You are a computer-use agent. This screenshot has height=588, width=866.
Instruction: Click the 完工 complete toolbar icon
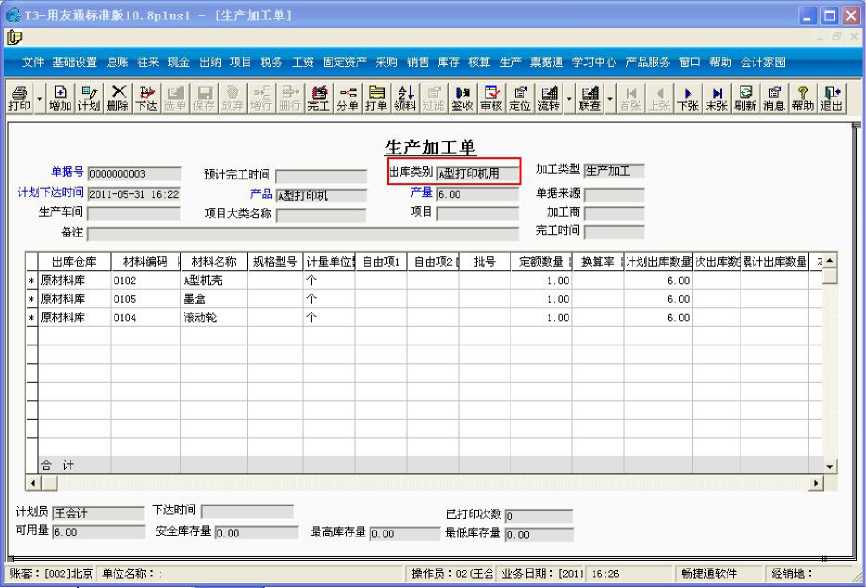[319, 98]
